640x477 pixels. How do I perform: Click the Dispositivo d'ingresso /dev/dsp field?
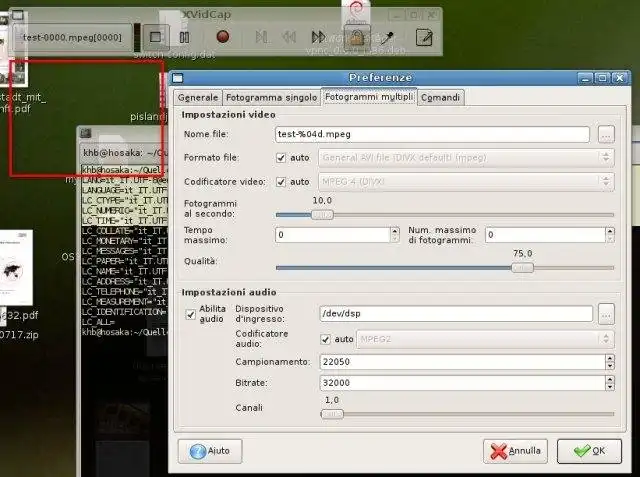(x=456, y=313)
